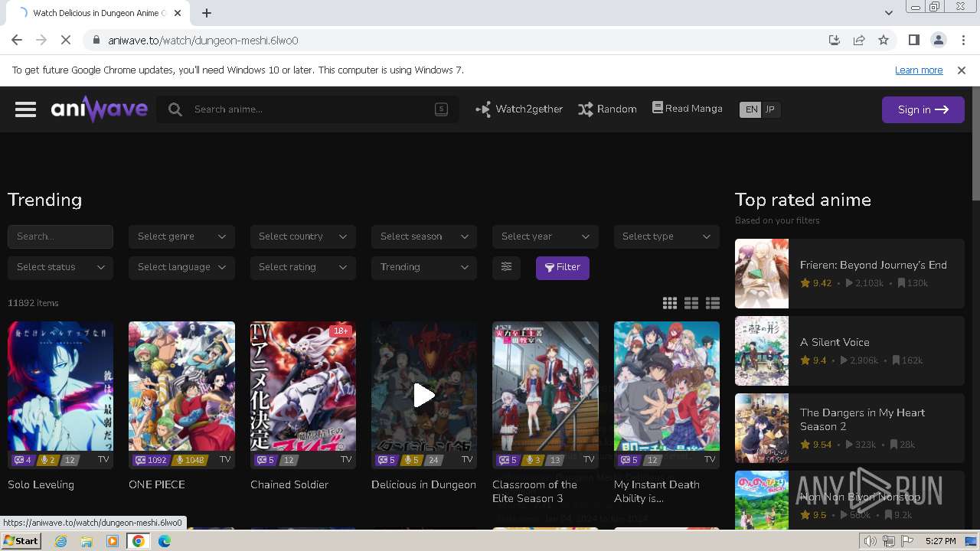The width and height of the screenshot is (980, 551).
Task: Click the search magnifier icon
Action: click(175, 109)
